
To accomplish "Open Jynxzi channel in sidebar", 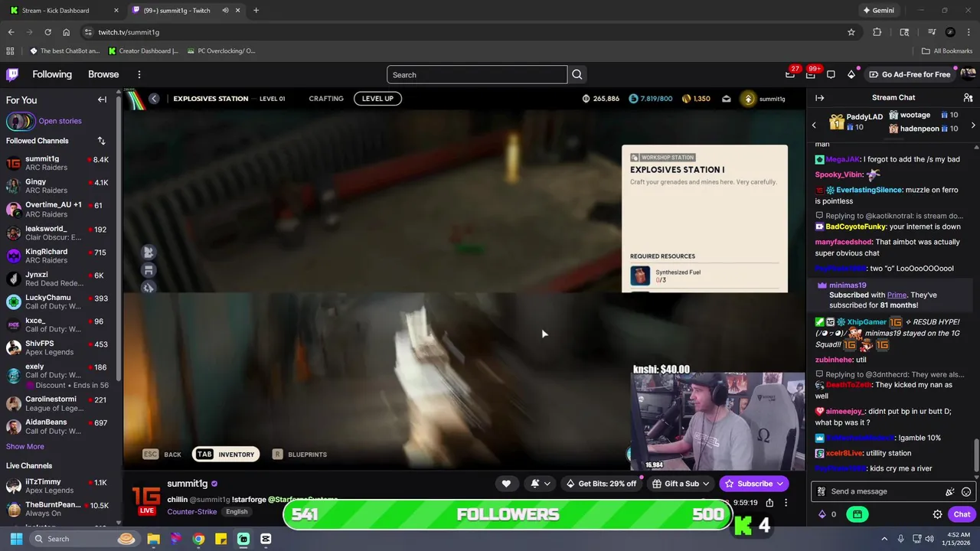I will [x=60, y=279].
